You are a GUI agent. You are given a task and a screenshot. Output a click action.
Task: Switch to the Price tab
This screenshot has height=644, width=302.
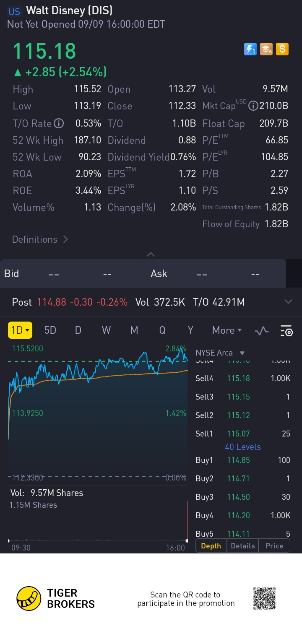(274, 546)
